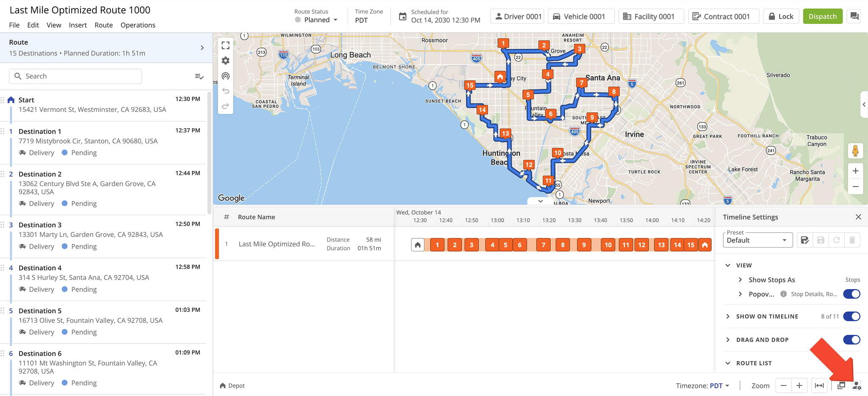Click the map fullscreen expand icon
The image size is (868, 396).
225,45
